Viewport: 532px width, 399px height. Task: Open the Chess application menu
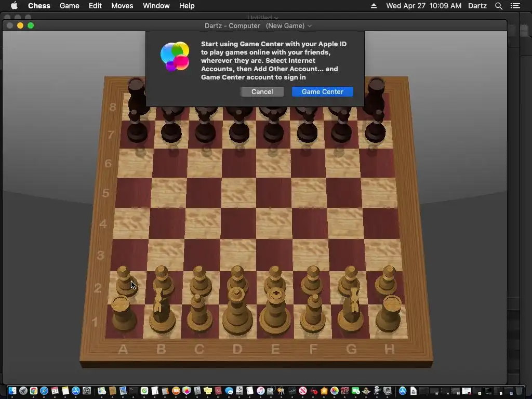pos(39,6)
